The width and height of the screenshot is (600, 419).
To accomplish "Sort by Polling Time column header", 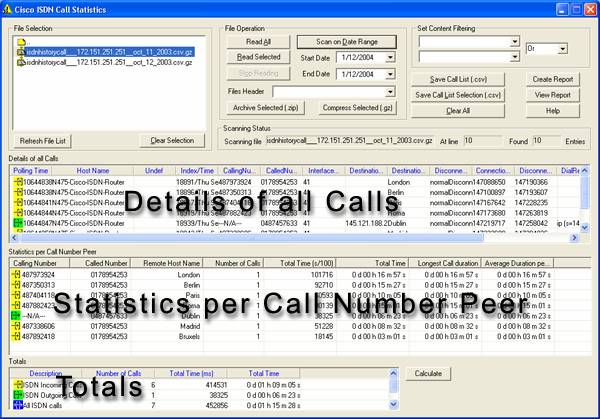I will click(28, 171).
